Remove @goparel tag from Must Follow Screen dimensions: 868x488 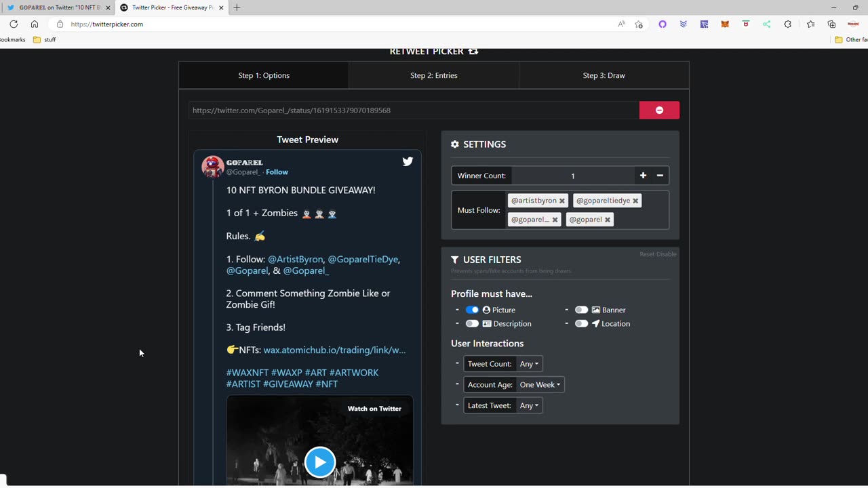(608, 220)
